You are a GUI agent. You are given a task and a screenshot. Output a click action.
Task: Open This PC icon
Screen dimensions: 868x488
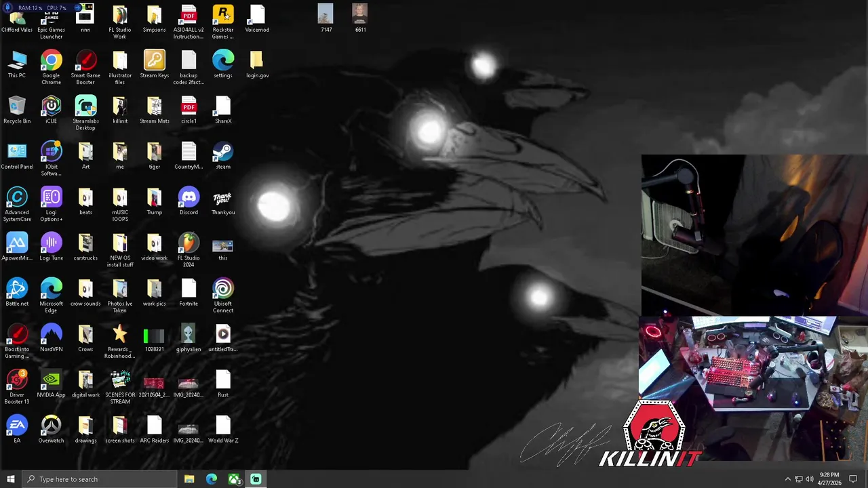pyautogui.click(x=17, y=64)
